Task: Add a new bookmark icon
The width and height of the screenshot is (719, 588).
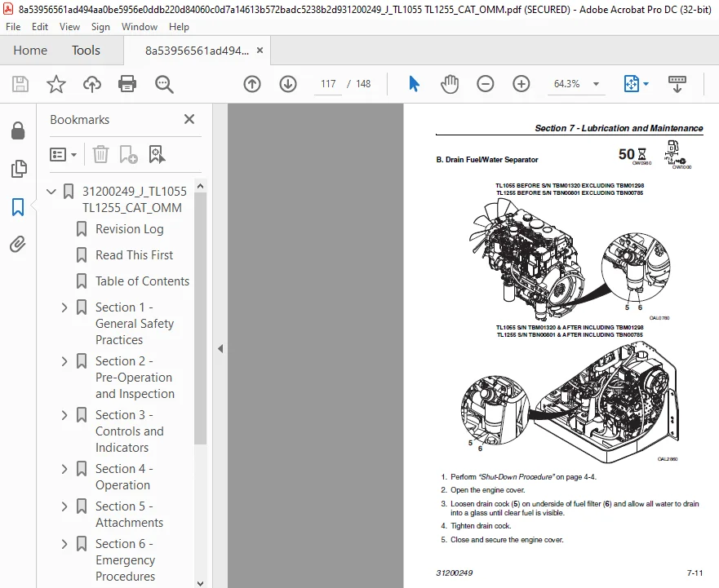Action: pos(128,154)
